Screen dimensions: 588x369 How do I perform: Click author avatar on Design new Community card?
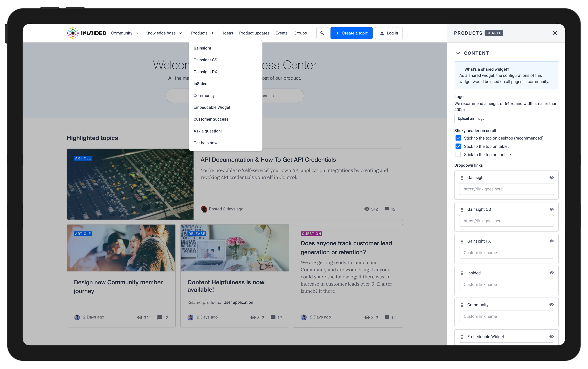pos(77,317)
